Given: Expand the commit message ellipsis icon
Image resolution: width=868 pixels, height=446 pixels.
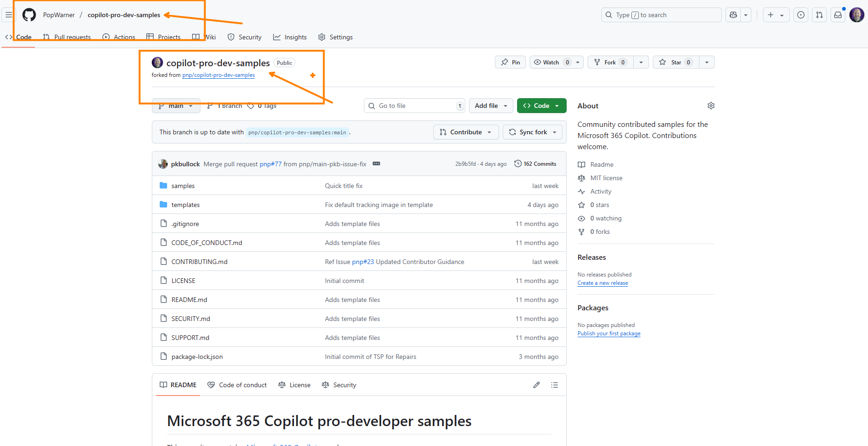Looking at the screenshot, I should (x=376, y=163).
